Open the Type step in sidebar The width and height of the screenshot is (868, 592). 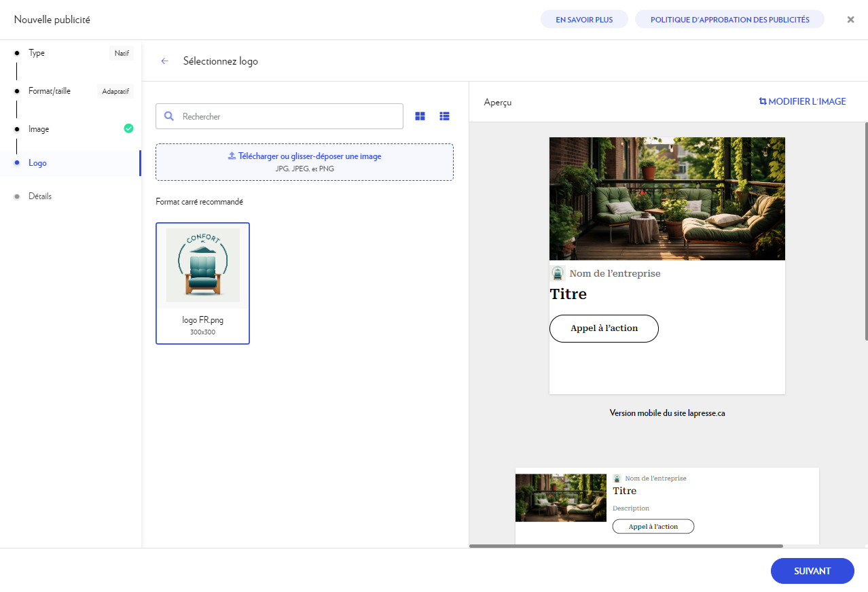pos(37,53)
